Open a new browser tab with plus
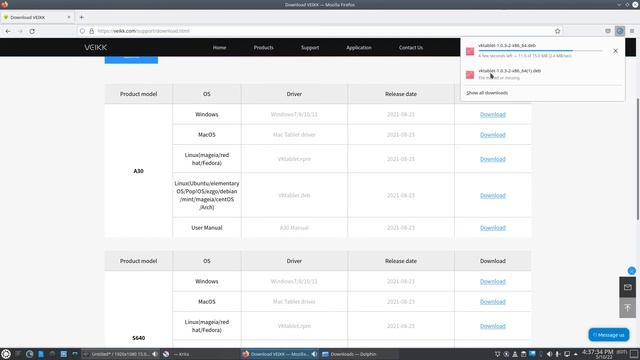This screenshot has width=640, height=360. click(82, 17)
